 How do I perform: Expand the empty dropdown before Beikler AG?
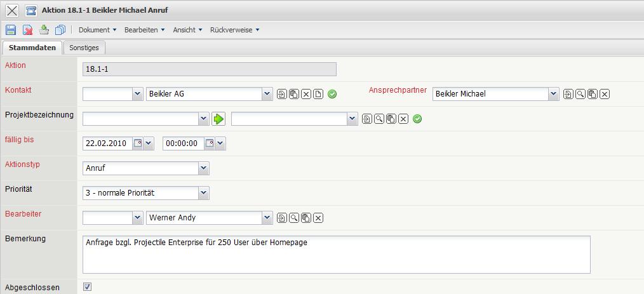[x=137, y=94]
